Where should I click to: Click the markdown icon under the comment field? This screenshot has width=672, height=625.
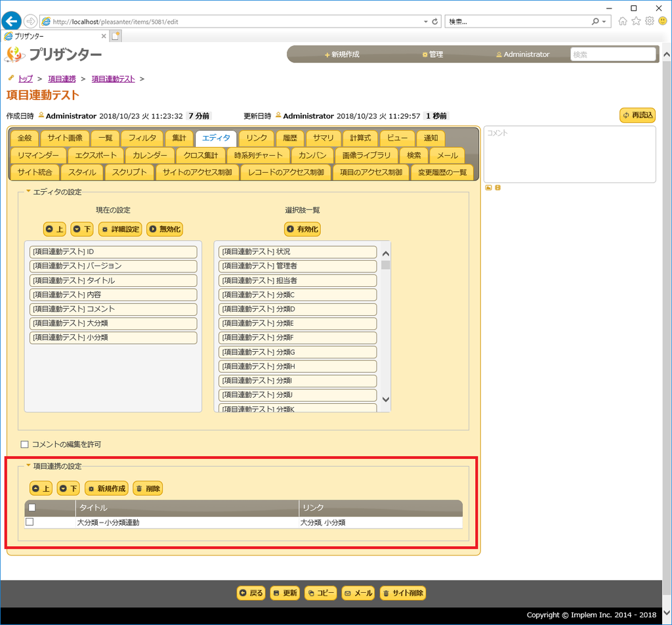(497, 187)
